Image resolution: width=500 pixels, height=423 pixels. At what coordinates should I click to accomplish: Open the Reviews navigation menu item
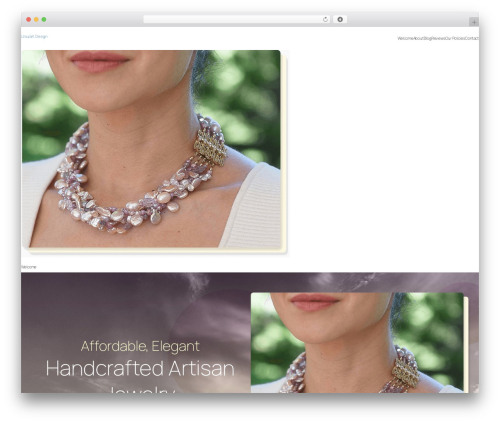click(439, 38)
